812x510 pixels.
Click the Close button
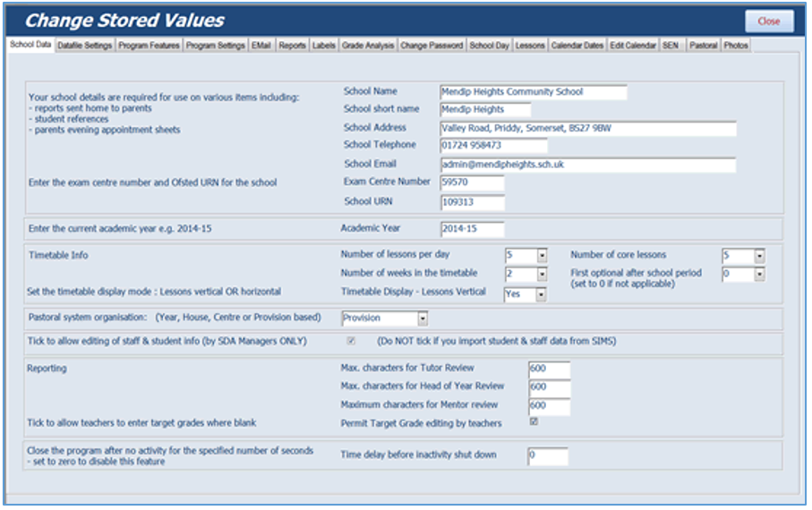pos(769,21)
